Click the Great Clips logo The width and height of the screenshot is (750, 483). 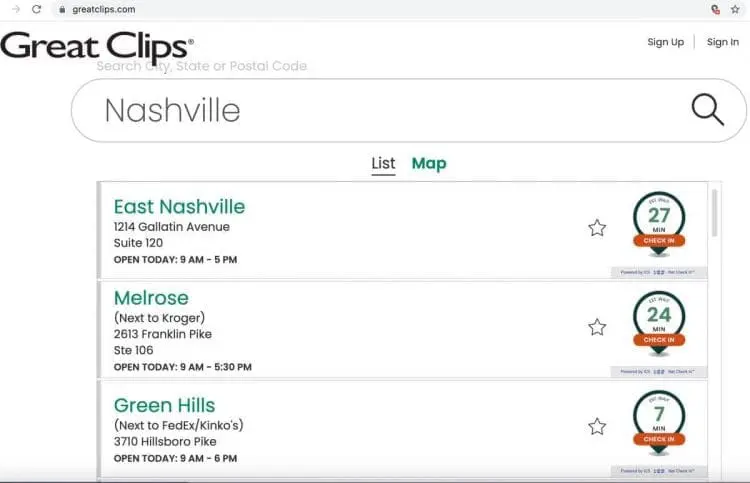point(97,48)
